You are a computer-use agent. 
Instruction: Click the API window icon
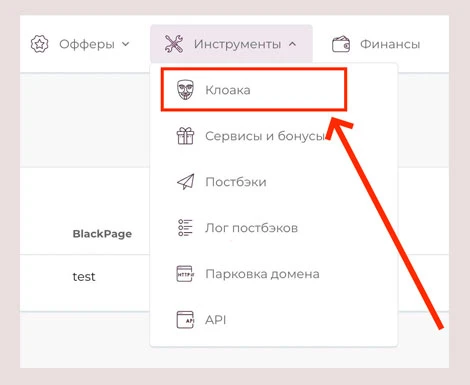coord(185,320)
